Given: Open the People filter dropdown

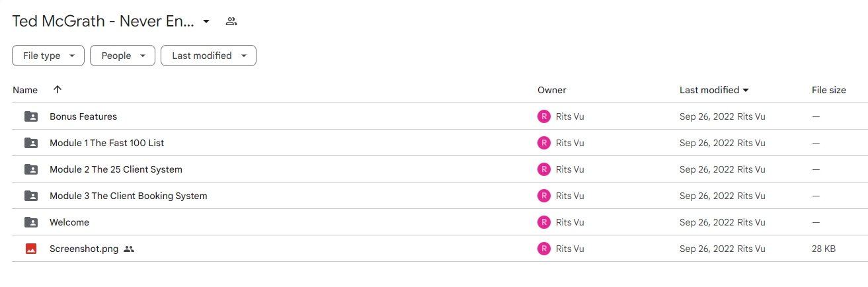Looking at the screenshot, I should 122,56.
